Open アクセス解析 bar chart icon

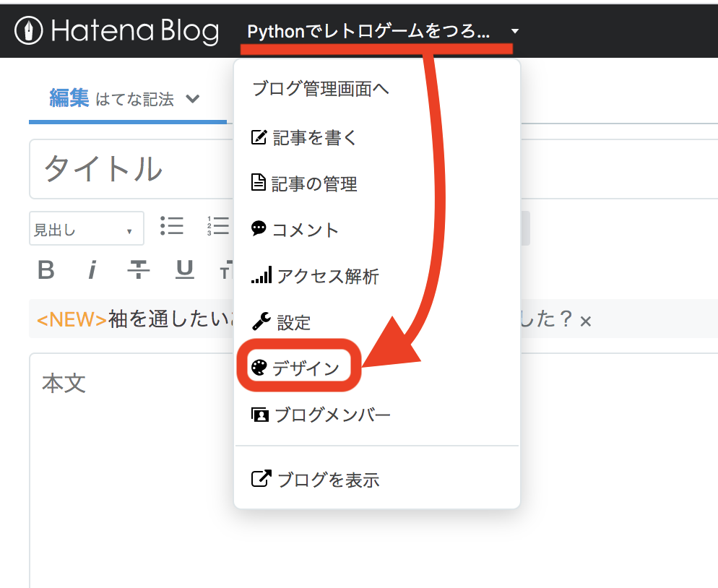[260, 275]
